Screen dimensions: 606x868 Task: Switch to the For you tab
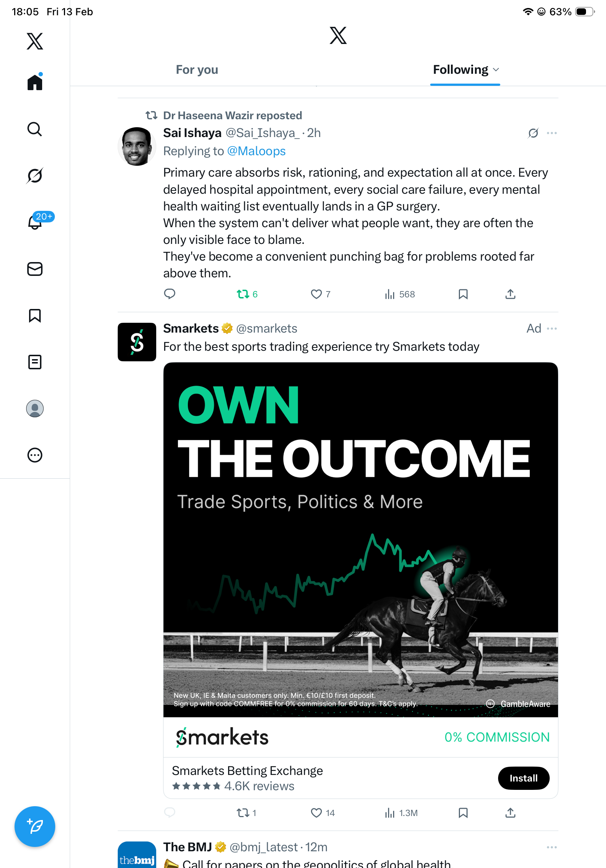coord(197,70)
